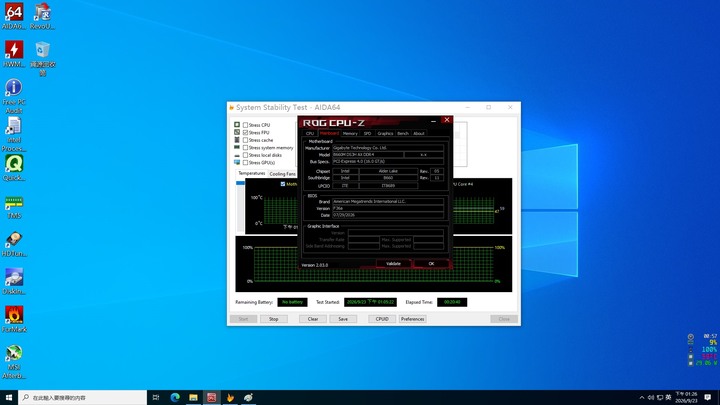Viewport: 720px width, 405px height.
Task: Open the Recycle Bin desktop icon
Action: coord(42,58)
